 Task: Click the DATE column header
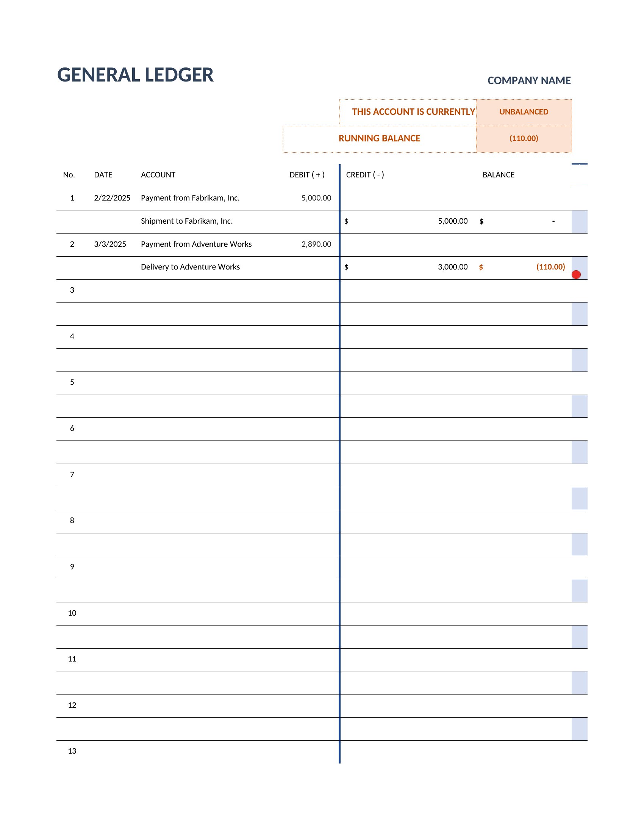(x=103, y=175)
